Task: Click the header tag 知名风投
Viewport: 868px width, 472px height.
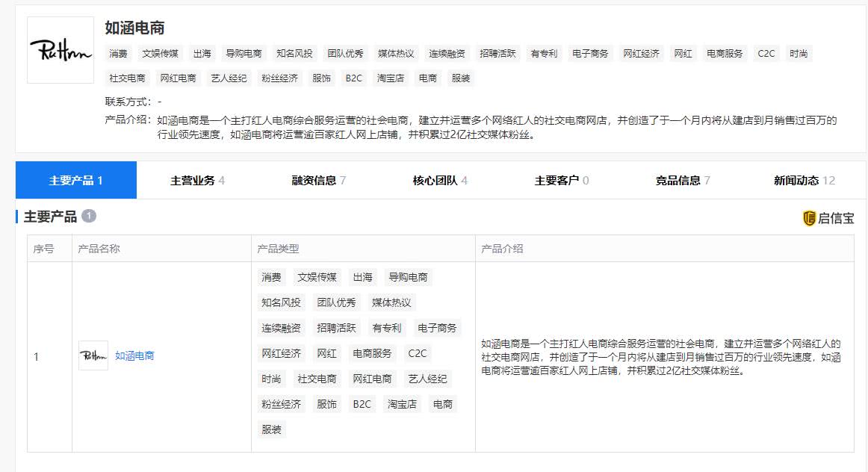Action: (x=294, y=54)
